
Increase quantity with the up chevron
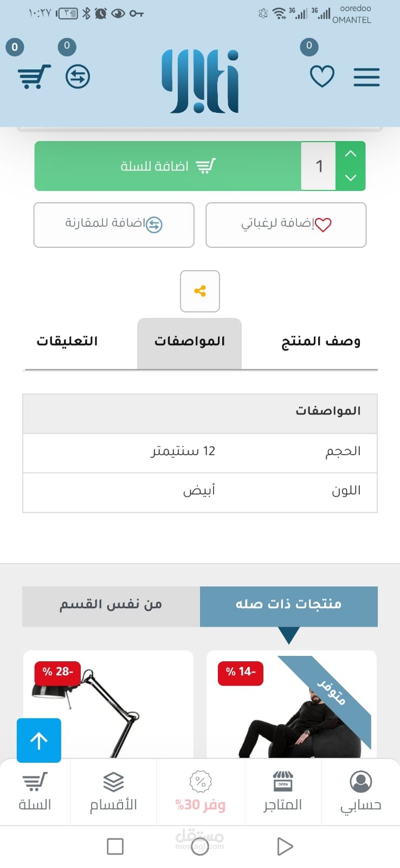(351, 154)
